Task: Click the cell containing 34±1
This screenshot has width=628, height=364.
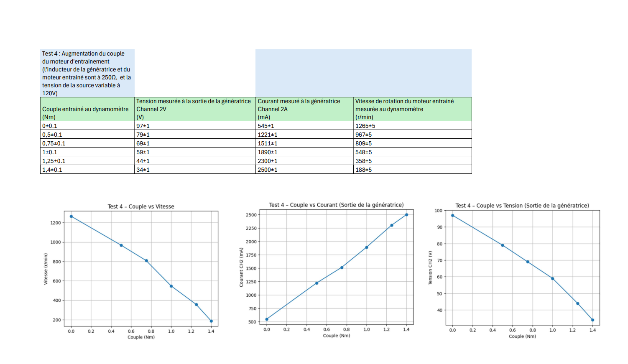Action: 194,170
